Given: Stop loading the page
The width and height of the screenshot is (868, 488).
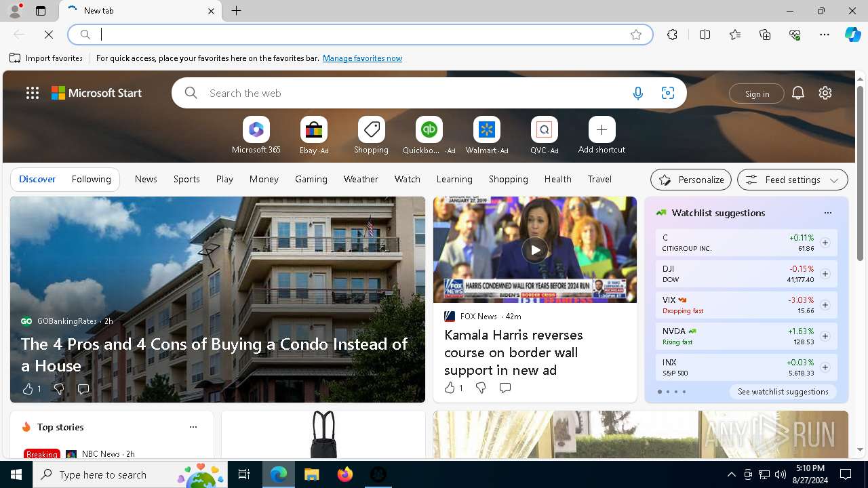Looking at the screenshot, I should tap(49, 35).
